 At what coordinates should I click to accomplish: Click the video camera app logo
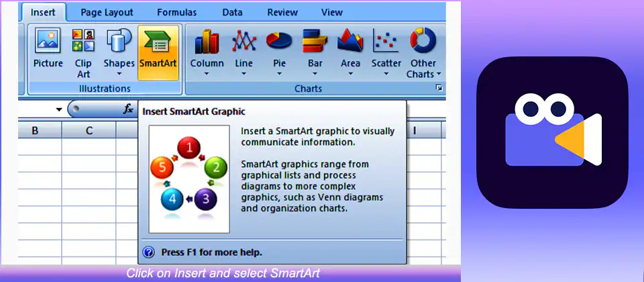552,132
